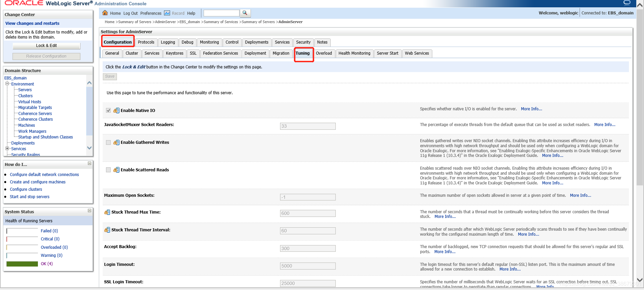Click the Save button
The image size is (644, 290).
click(x=110, y=76)
